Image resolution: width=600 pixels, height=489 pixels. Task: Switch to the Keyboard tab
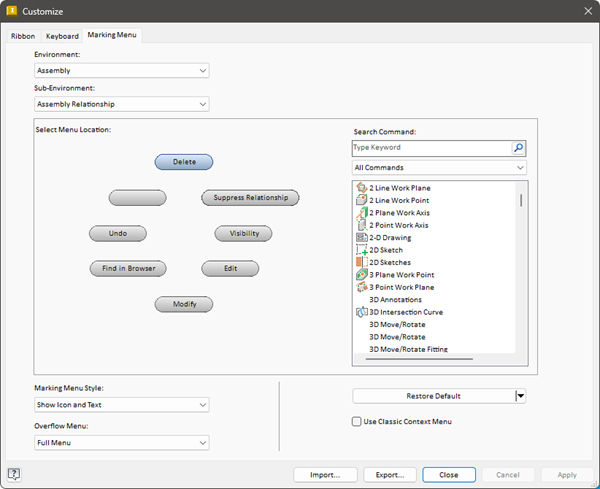pyautogui.click(x=62, y=36)
